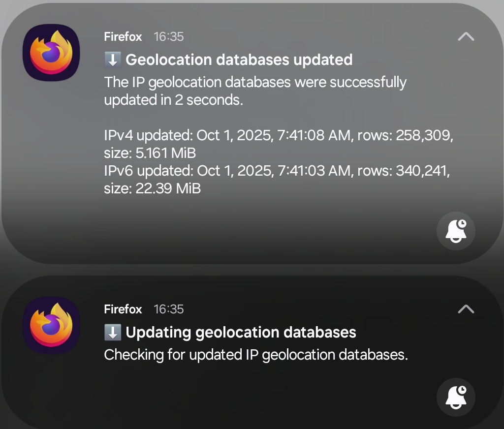Tap Firefox icon beside "Geolocation databases updated"
The width and height of the screenshot is (504, 429).
coord(51,53)
